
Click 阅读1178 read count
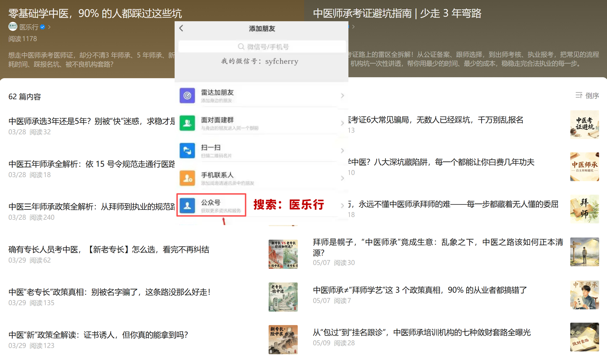pyautogui.click(x=23, y=39)
